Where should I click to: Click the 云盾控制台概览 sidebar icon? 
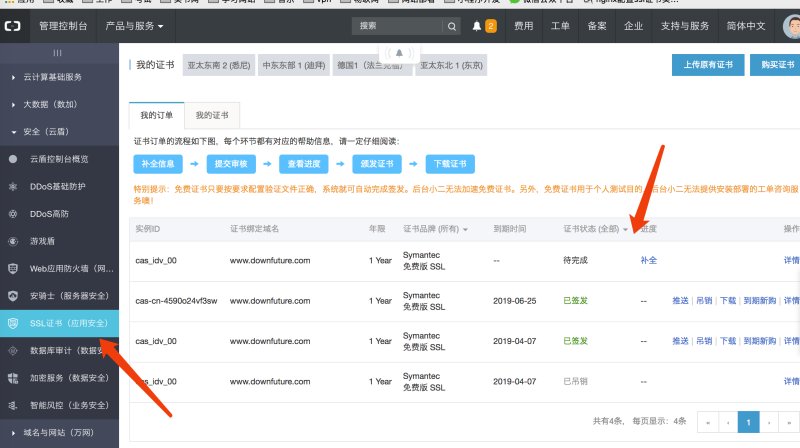tap(13, 159)
